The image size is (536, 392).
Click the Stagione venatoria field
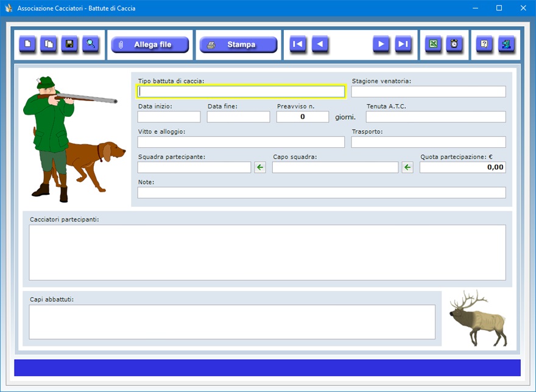click(x=428, y=91)
